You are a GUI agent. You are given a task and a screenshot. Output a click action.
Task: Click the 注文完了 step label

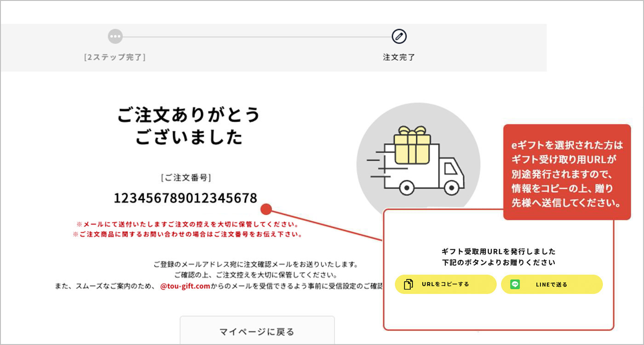point(399,57)
